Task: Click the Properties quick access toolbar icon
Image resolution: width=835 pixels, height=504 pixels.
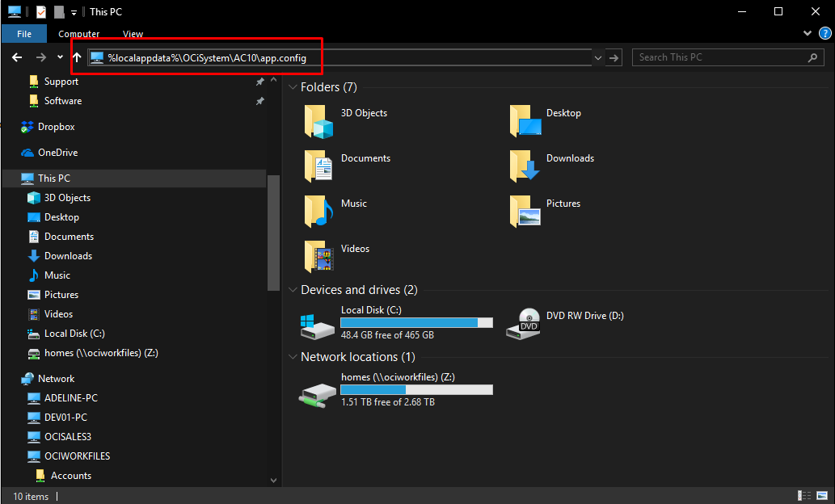Action: 41,11
